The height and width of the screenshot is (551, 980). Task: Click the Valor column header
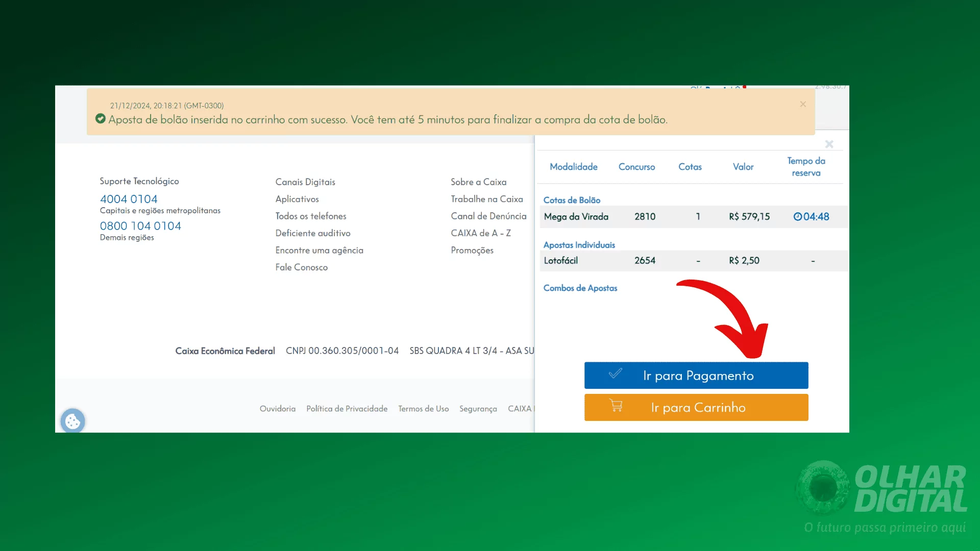pyautogui.click(x=743, y=167)
